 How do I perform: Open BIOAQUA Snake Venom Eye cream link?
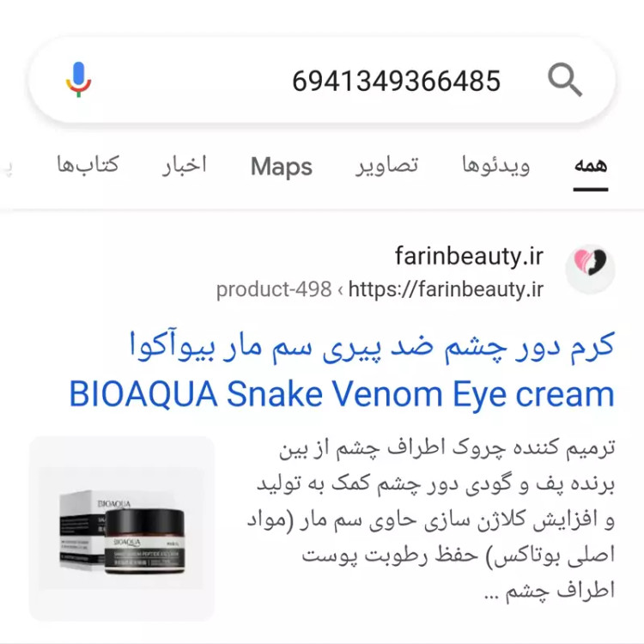tap(342, 394)
